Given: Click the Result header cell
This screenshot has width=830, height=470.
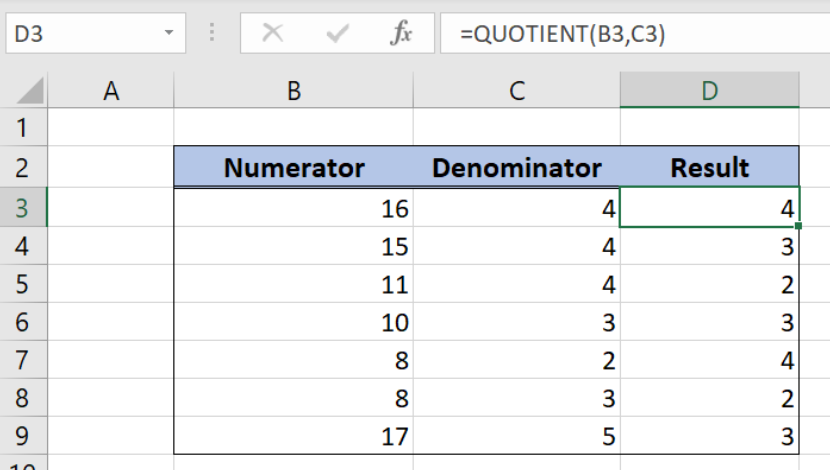Looking at the screenshot, I should coord(709,167).
